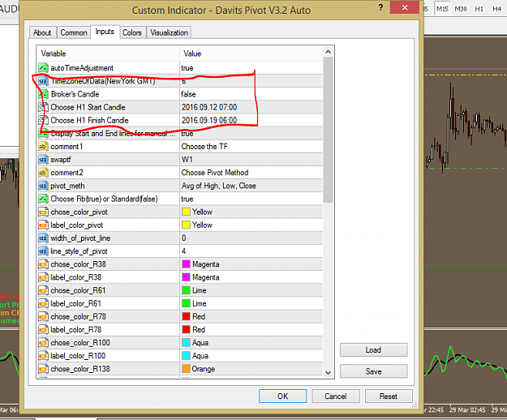This screenshot has height=420, width=507.
Task: Click the chose_color_pivot color type icon
Action: [x=43, y=212]
